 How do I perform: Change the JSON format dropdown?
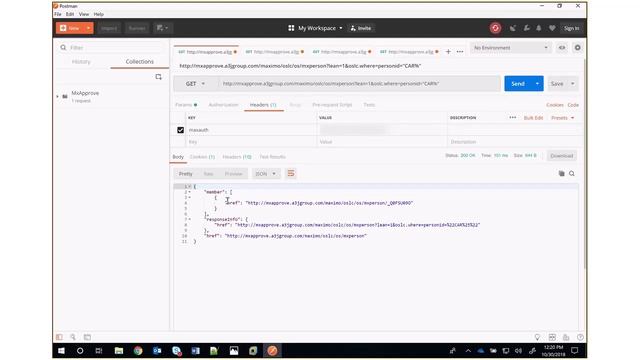tap(266, 173)
